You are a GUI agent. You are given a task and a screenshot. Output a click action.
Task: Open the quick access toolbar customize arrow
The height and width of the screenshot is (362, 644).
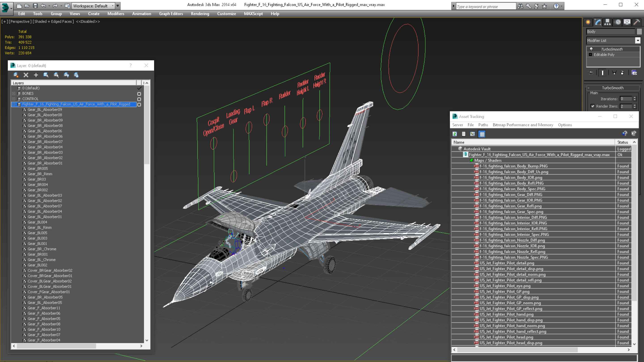click(117, 6)
